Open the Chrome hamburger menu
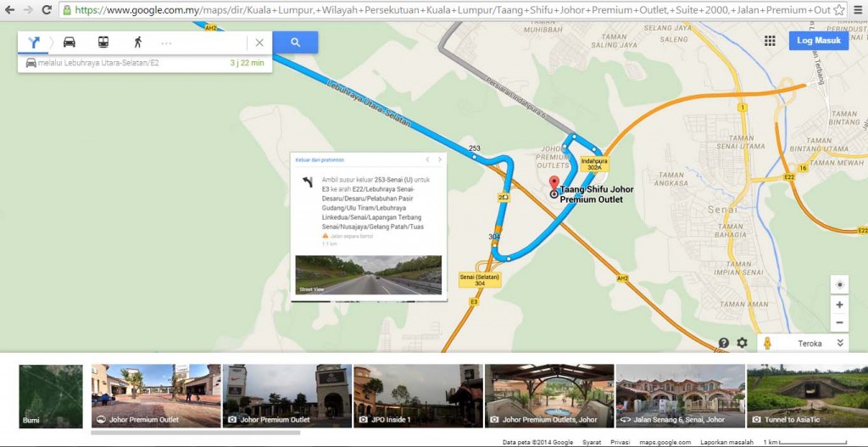The height and width of the screenshot is (447, 868). pyautogui.click(x=857, y=10)
